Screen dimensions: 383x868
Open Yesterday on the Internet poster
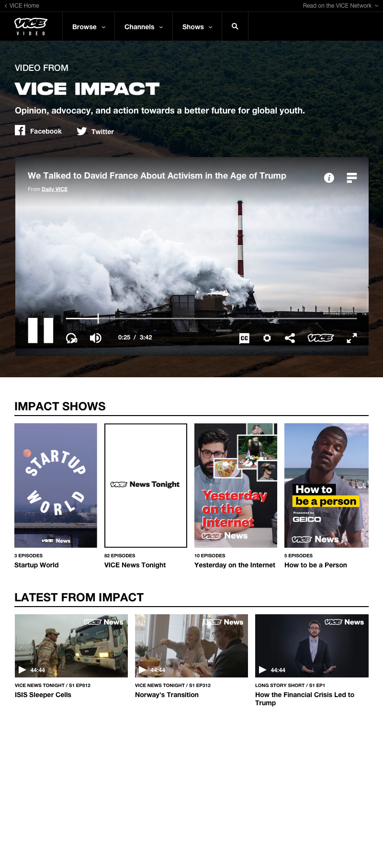coord(236,485)
